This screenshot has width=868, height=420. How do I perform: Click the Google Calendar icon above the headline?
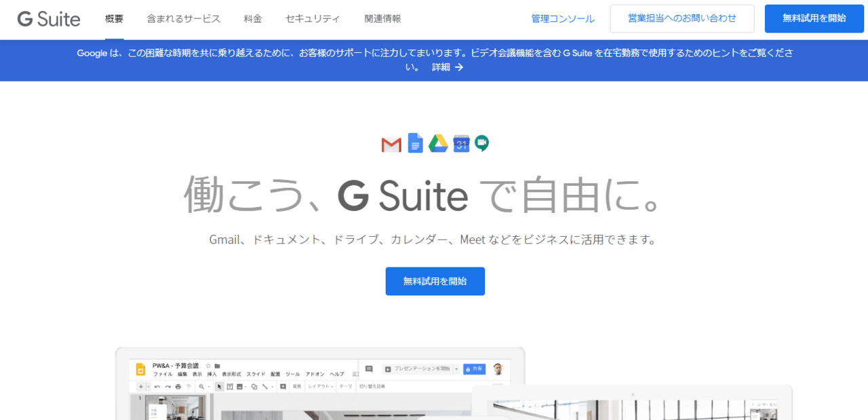(461, 143)
